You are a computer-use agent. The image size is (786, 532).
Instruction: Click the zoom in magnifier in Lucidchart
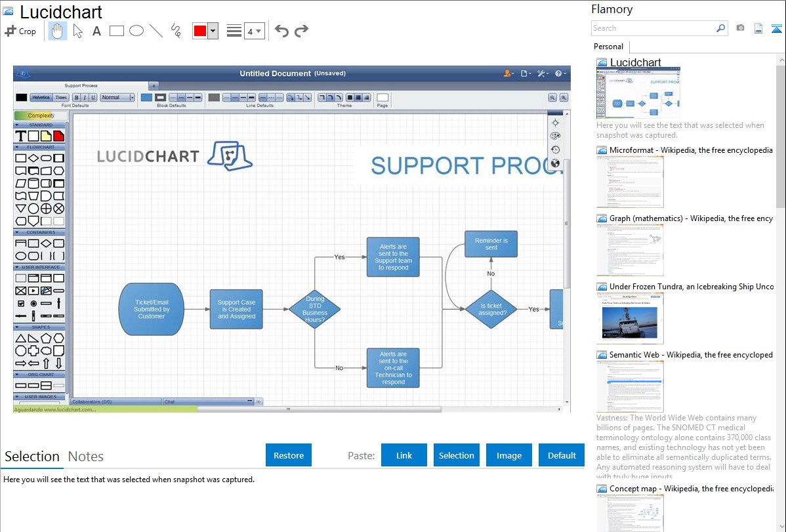click(x=564, y=98)
